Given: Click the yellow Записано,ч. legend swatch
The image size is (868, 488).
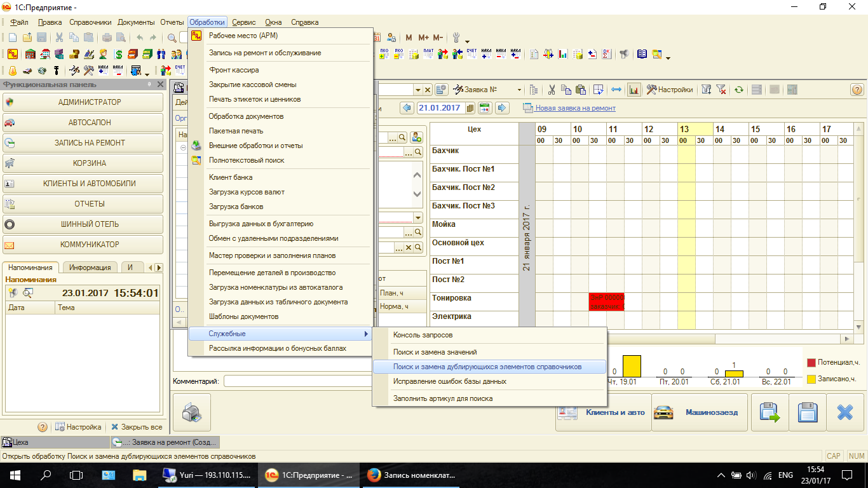Looking at the screenshot, I should tap(811, 379).
